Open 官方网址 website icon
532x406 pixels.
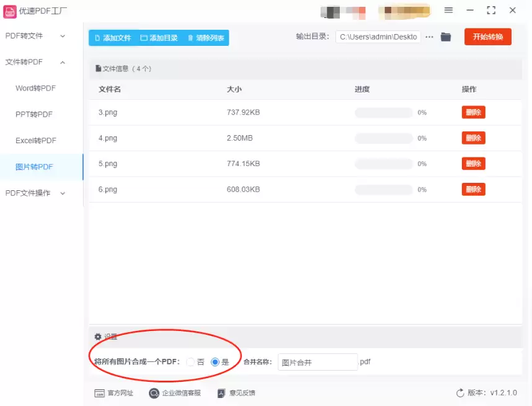99,393
